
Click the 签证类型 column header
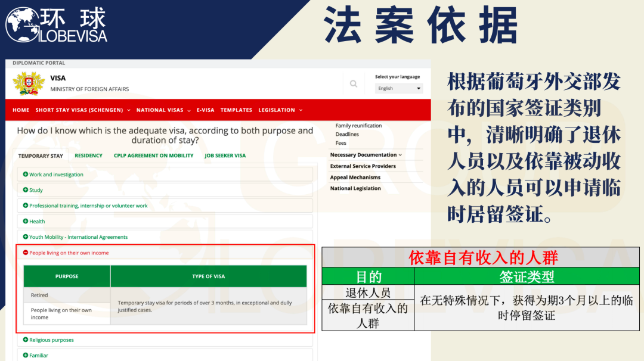coord(527,277)
